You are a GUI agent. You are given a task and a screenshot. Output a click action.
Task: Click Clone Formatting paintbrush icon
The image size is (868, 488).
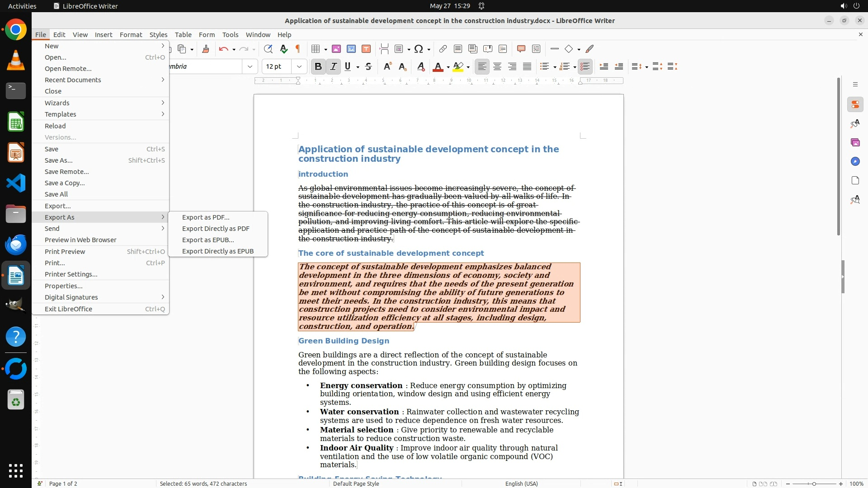click(206, 49)
